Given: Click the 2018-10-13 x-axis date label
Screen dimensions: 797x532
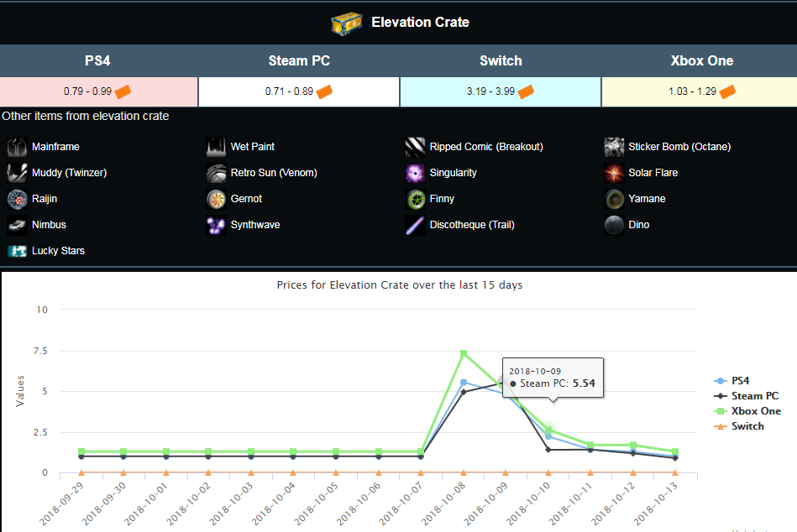Looking at the screenshot, I should click(x=656, y=504).
